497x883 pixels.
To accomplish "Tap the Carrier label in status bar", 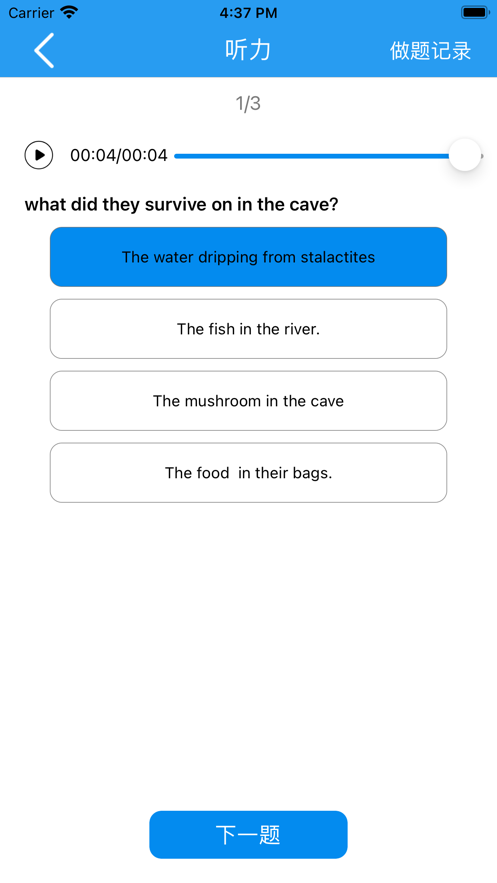I will (x=31, y=12).
